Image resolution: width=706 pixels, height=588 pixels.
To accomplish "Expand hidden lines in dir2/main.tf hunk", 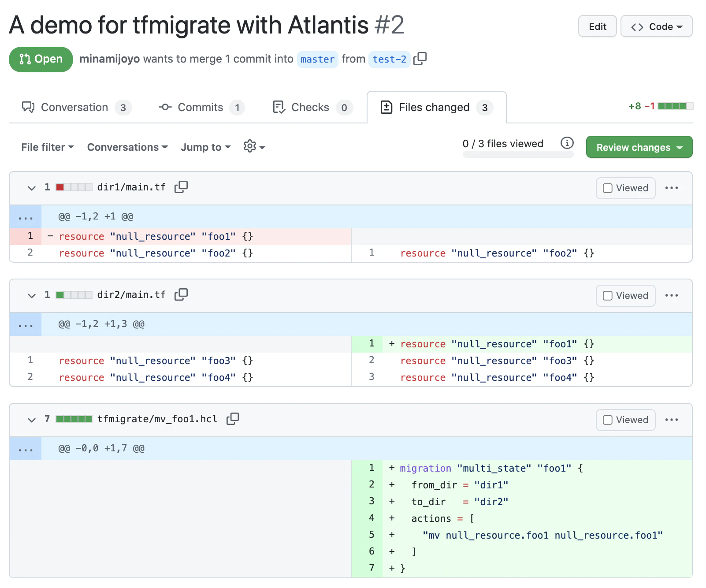I will coord(26,324).
